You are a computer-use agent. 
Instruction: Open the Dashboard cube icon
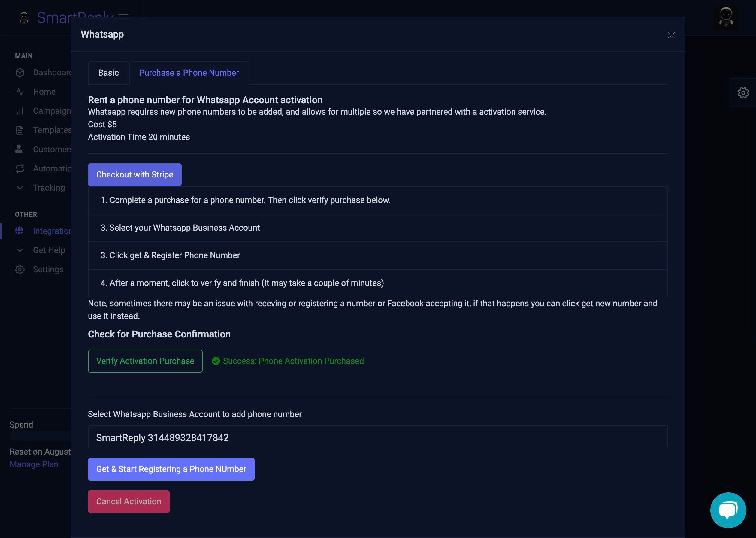(20, 73)
